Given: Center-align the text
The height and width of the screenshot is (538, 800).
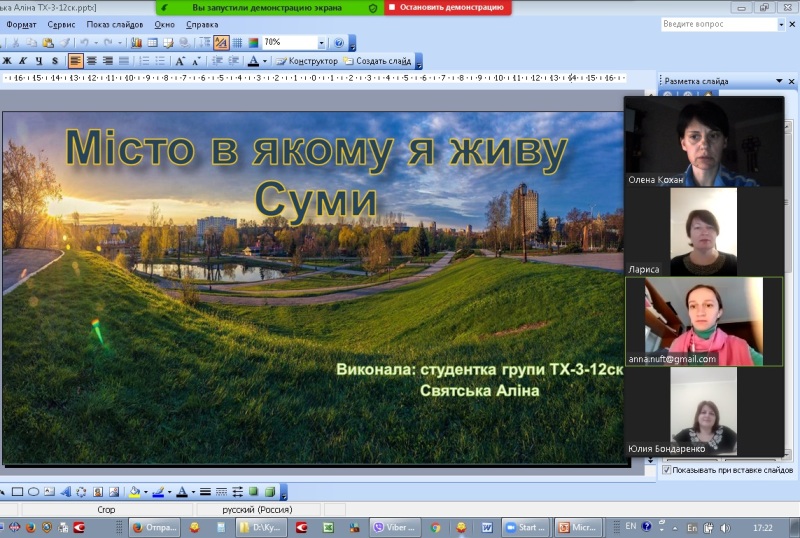Looking at the screenshot, I should pos(91,61).
